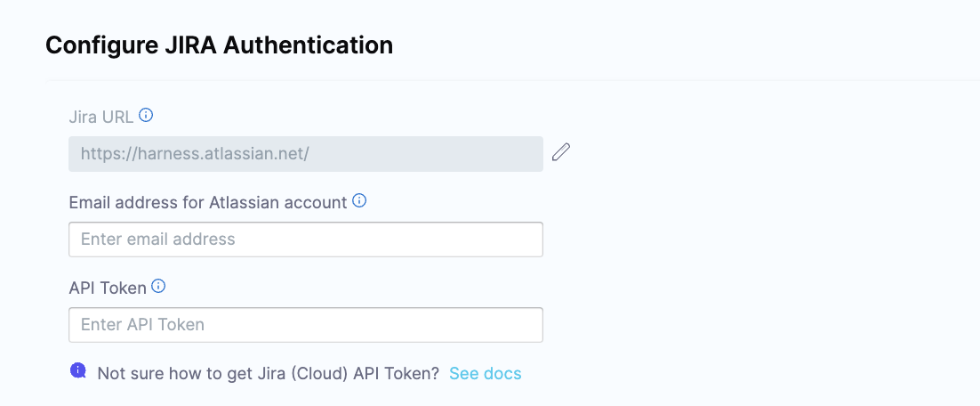Click the Not sure how to get Jira API Token text

pos(268,373)
